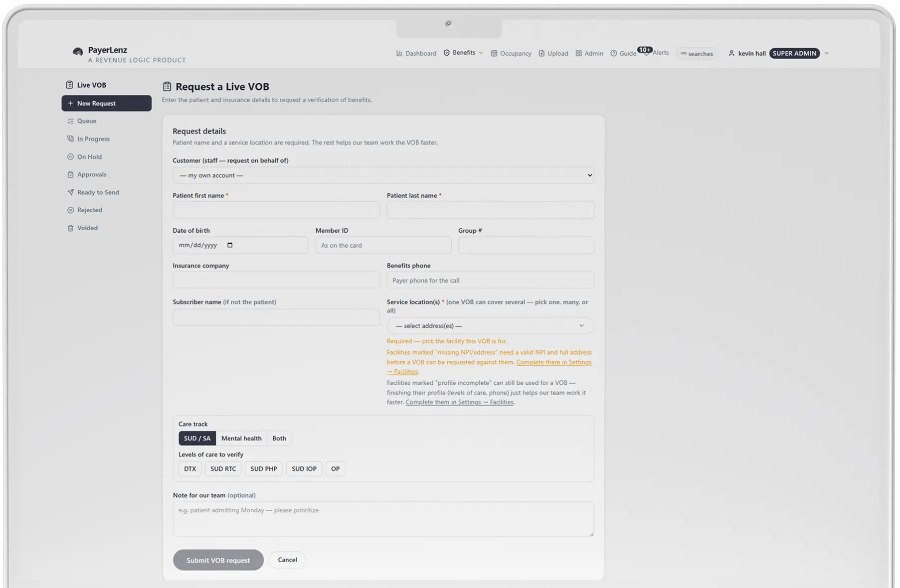Viewport: 900px width, 588px height.
Task: Open the In Progress phone icon in sidebar
Action: [70, 139]
